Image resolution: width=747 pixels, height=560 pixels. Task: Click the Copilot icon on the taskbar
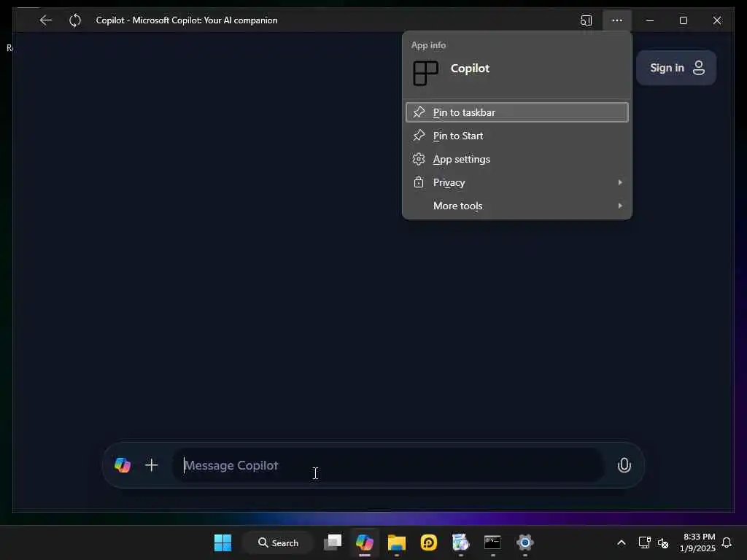(365, 542)
